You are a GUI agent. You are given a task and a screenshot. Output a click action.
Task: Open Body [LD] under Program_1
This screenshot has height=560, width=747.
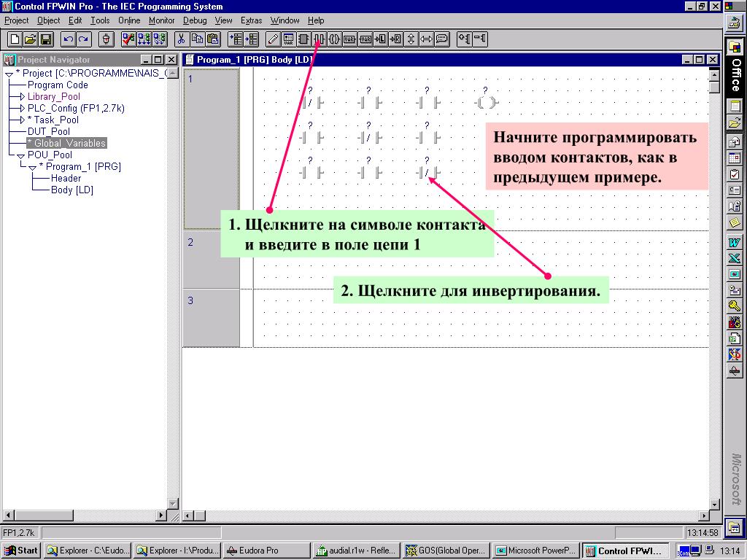pos(72,190)
